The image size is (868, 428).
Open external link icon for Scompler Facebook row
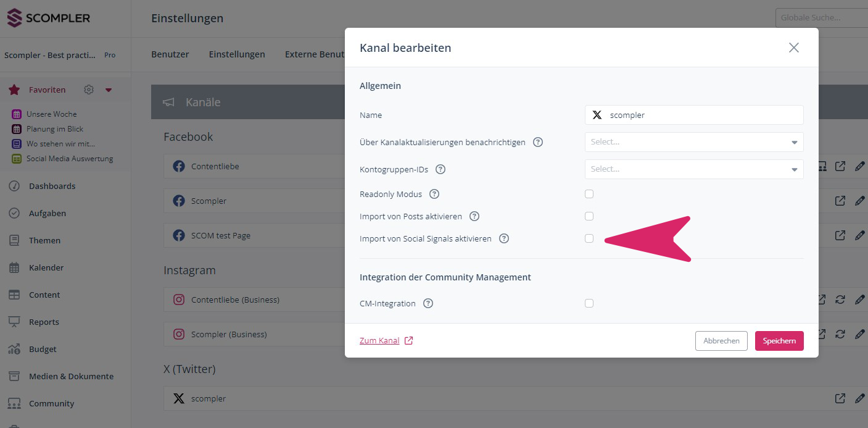click(x=840, y=201)
